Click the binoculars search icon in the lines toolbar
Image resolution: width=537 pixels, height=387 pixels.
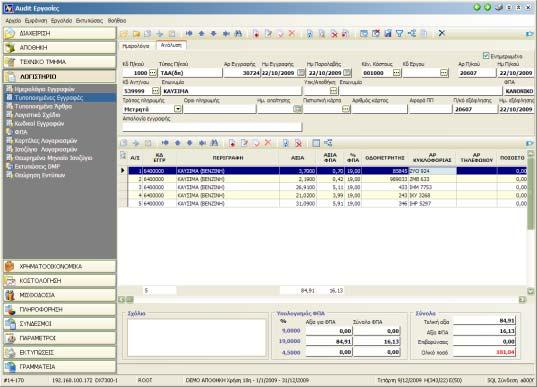tap(214, 143)
